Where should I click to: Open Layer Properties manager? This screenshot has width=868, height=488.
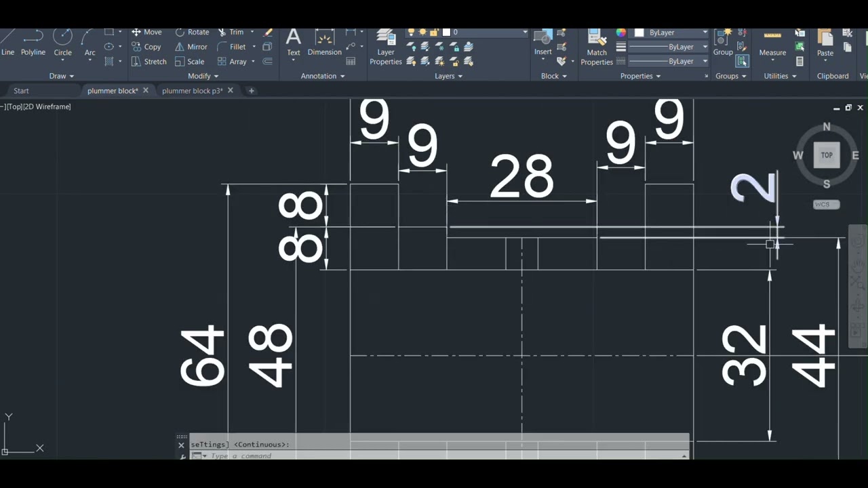[386, 47]
